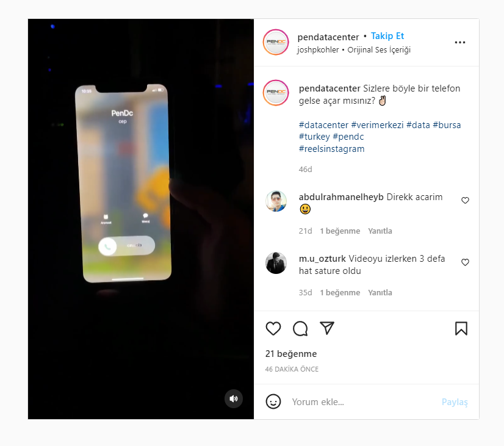Open comments via speech bubble icon

pyautogui.click(x=300, y=328)
